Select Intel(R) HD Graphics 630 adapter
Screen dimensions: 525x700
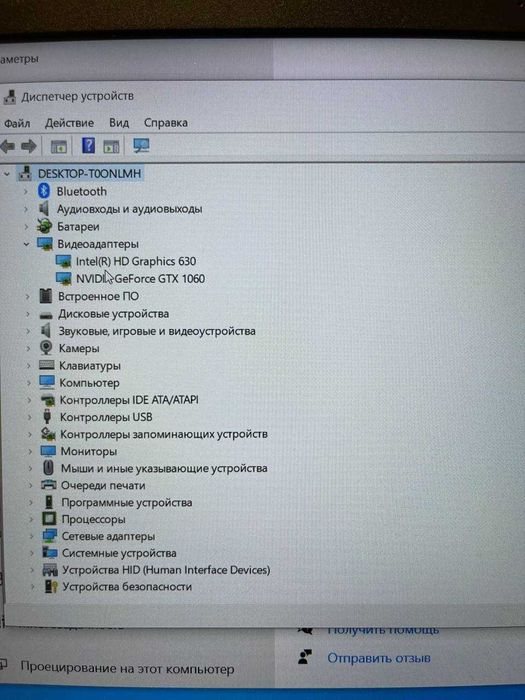(136, 261)
